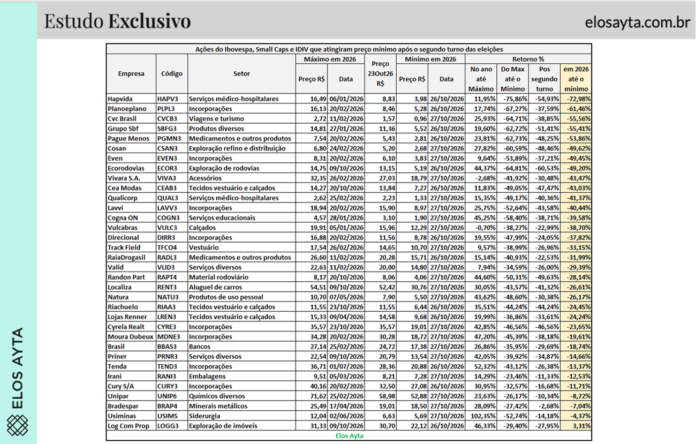Select the 'Grupo Sbf' company cell
The height and width of the screenshot is (444, 696).
tap(131, 129)
